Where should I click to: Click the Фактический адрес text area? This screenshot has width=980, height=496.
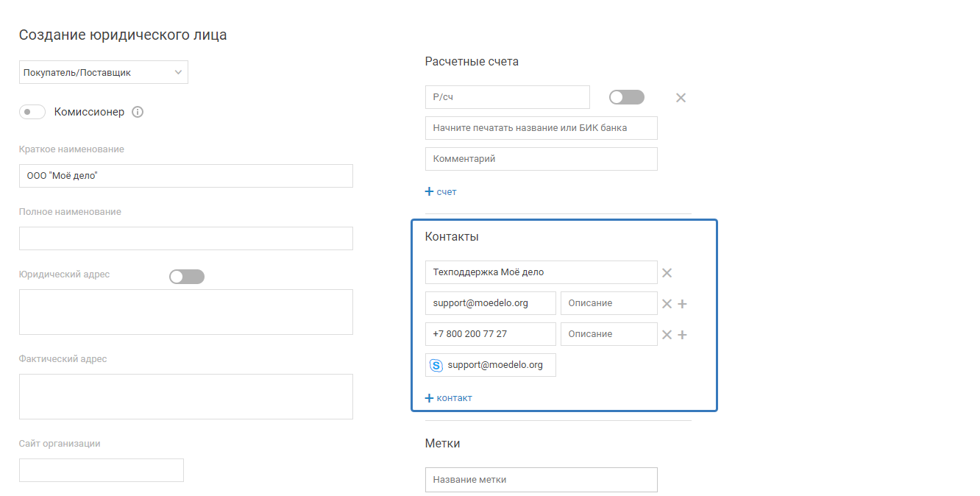tap(185, 397)
